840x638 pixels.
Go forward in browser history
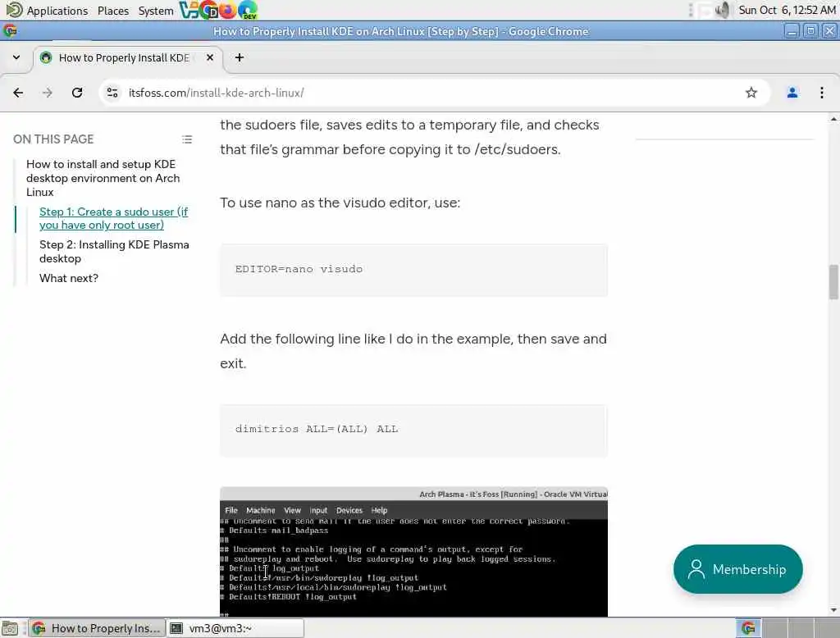coord(47,93)
